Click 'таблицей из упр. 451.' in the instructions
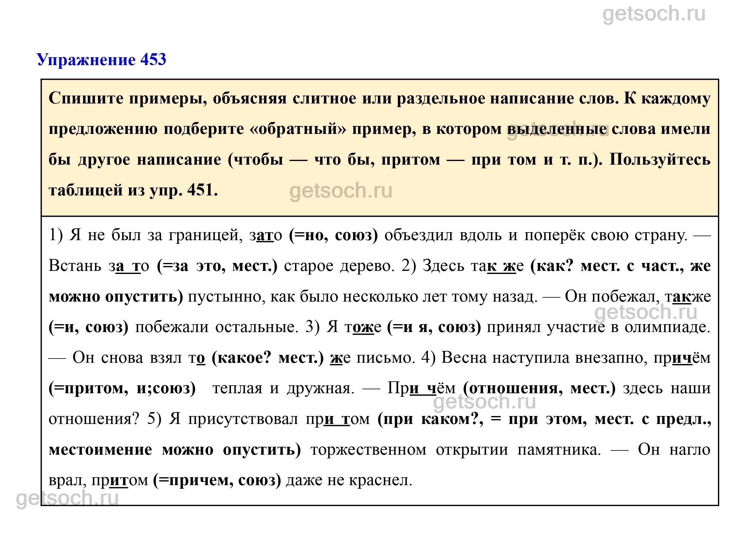This screenshot has height=539, width=756. [133, 191]
